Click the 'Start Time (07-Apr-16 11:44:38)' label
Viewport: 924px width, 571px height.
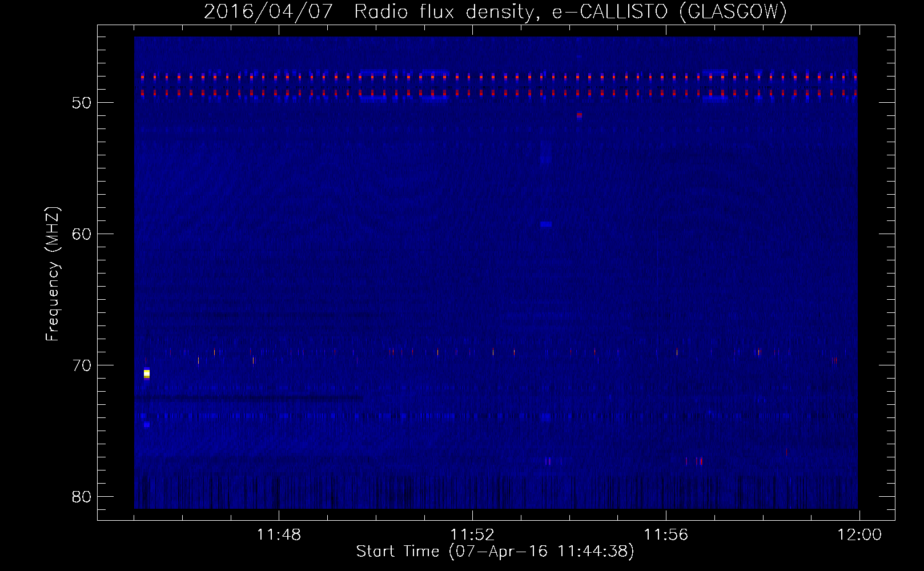[495, 552]
